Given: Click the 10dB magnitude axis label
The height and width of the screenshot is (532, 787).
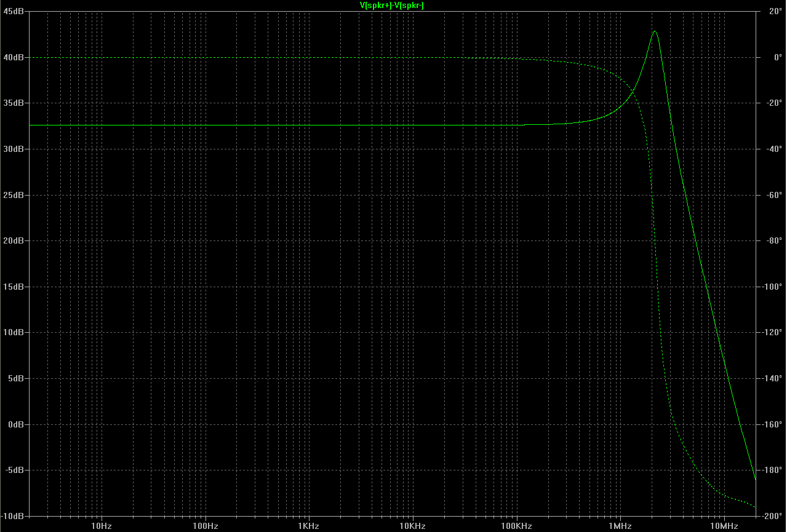Looking at the screenshot, I should (x=14, y=333).
